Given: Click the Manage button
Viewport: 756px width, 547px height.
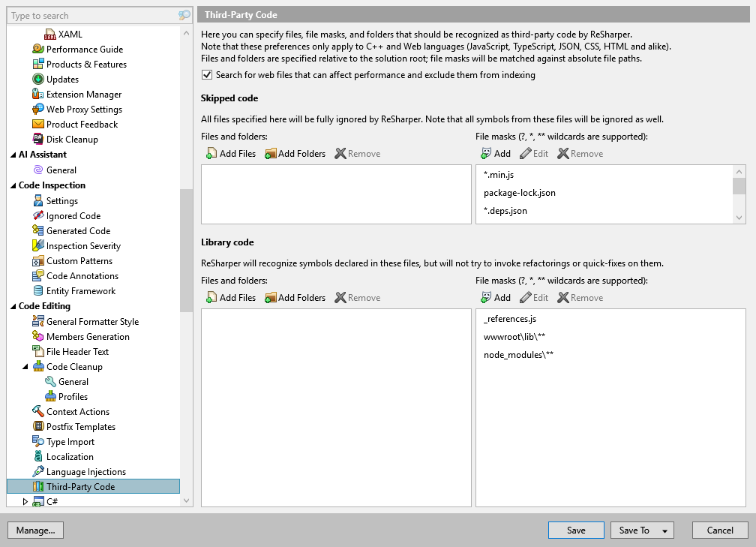Looking at the screenshot, I should (35, 530).
